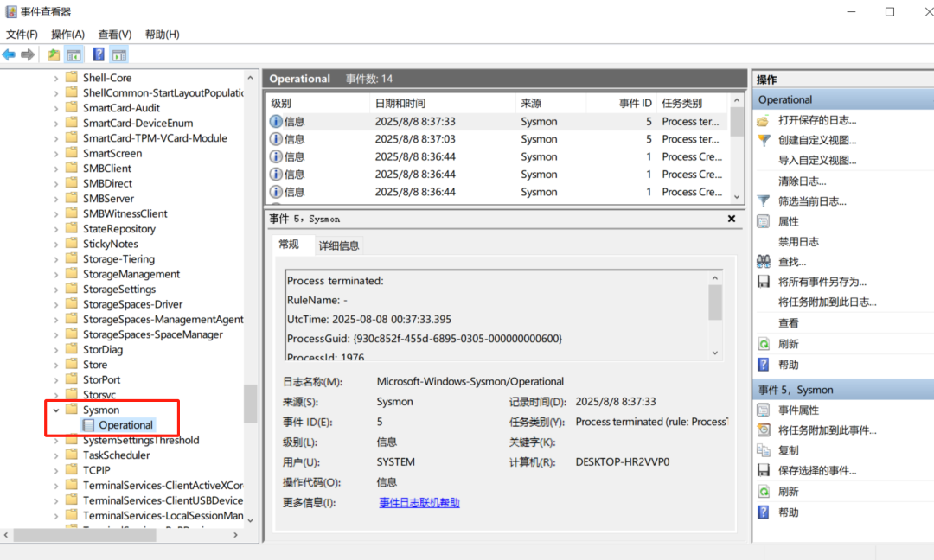Click the Find action with binoculars icon
Screen dimensions: 934x560
point(791,262)
